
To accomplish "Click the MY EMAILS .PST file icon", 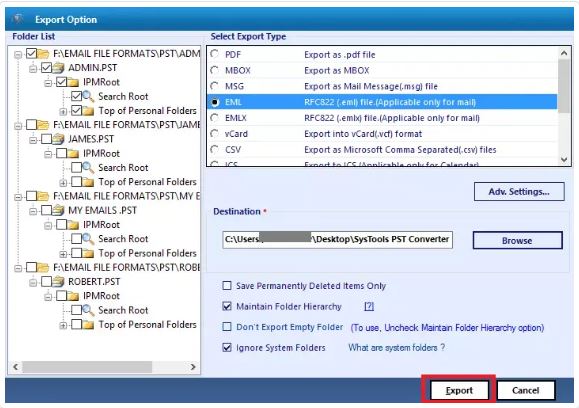I will [58, 210].
